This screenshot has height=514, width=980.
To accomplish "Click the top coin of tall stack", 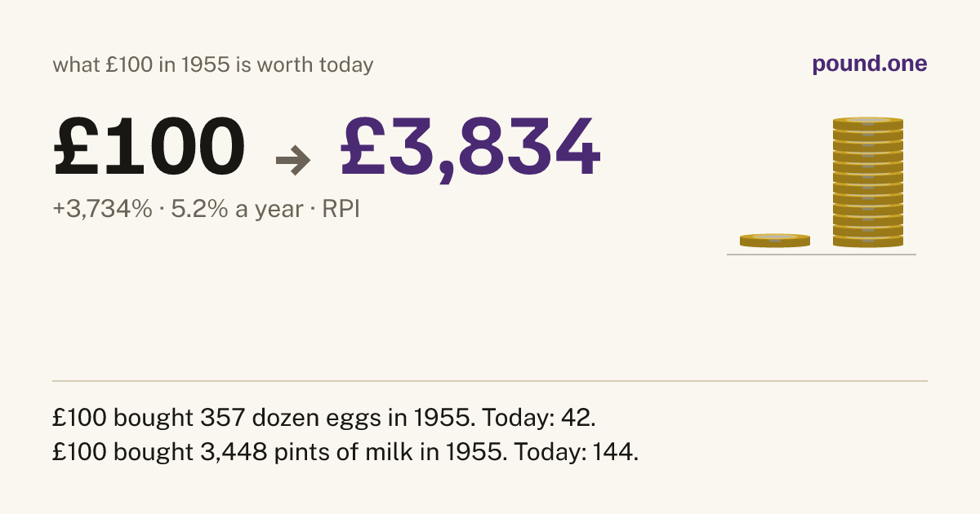I will pos(868,123).
